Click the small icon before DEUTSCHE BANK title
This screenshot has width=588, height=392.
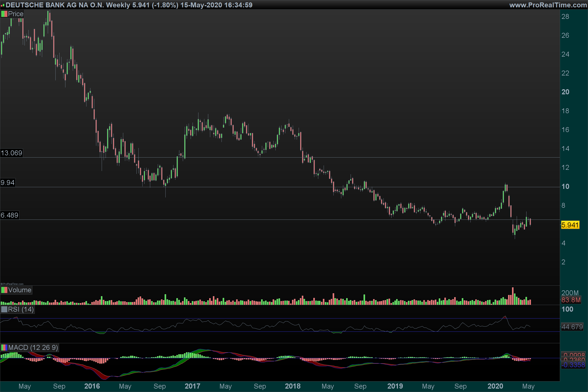(x=2, y=5)
